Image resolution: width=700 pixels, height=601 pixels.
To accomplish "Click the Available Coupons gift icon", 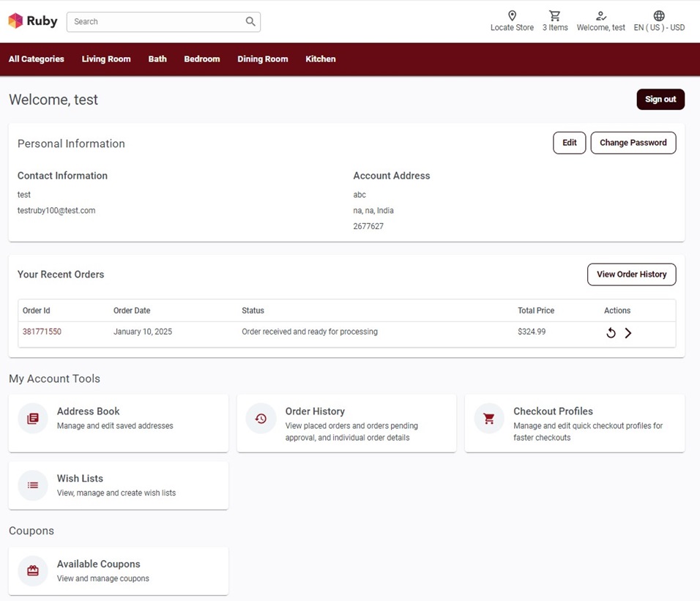I will coord(33,571).
